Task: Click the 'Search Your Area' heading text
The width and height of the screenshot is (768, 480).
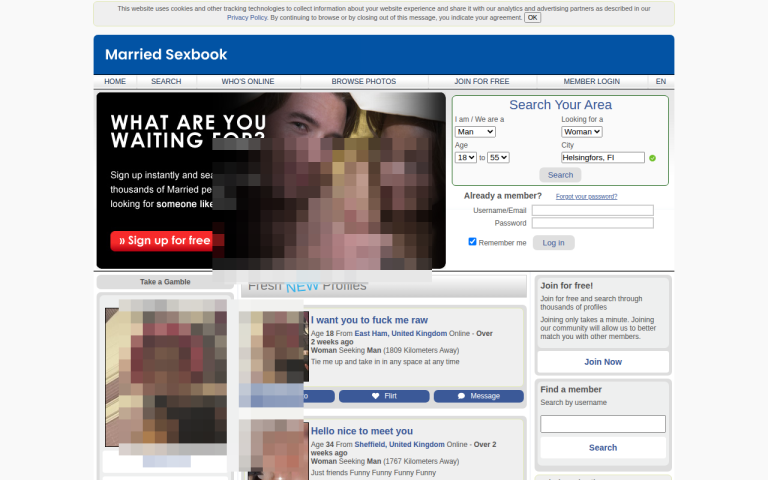Action: tap(560, 105)
